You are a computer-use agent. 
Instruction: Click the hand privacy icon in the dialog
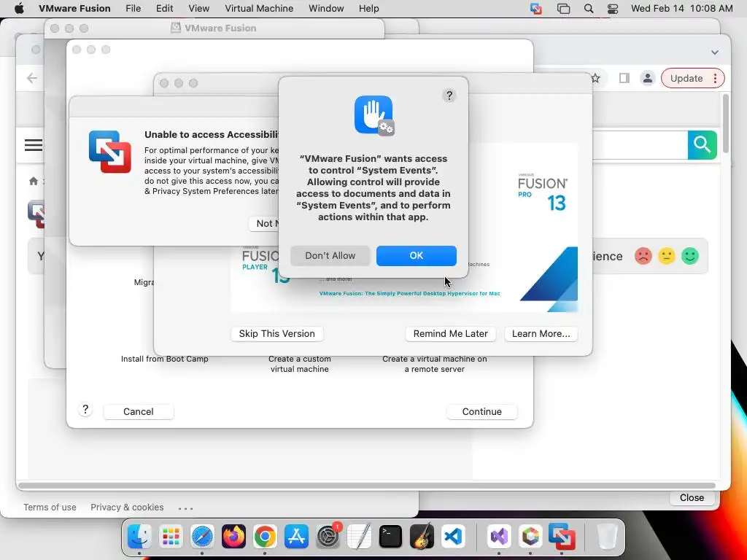[x=374, y=115]
